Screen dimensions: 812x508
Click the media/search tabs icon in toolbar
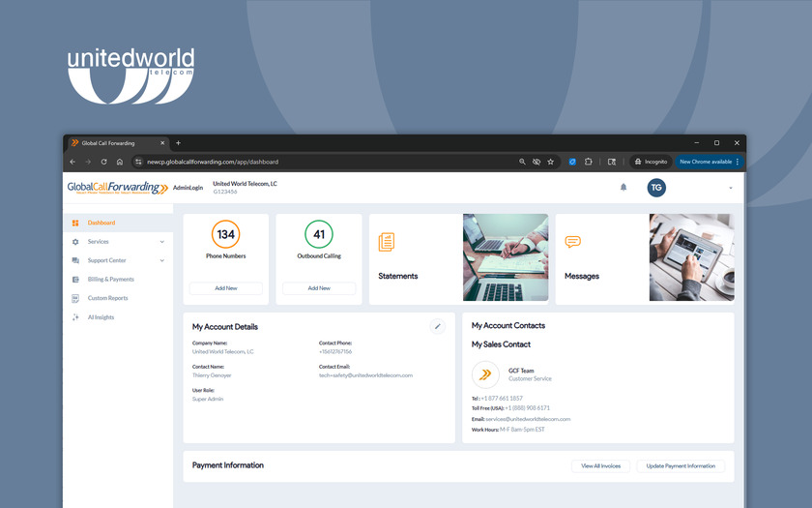(612, 162)
